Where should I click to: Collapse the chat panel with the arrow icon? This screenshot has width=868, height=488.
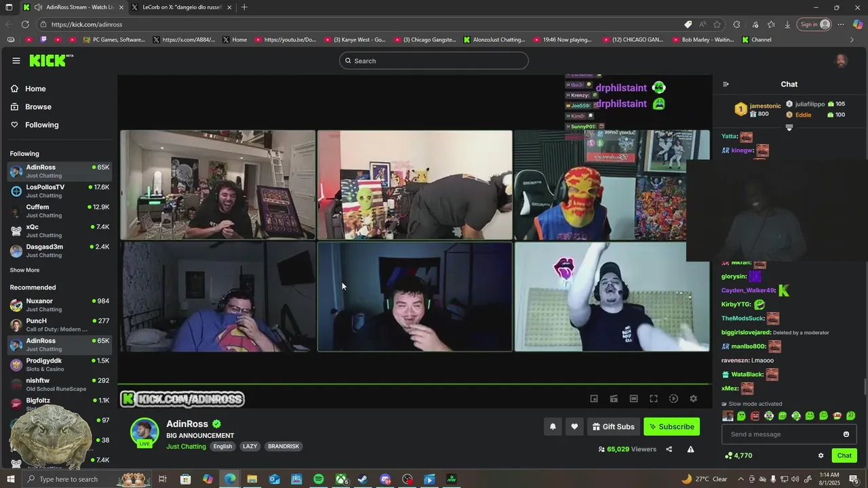pos(726,84)
